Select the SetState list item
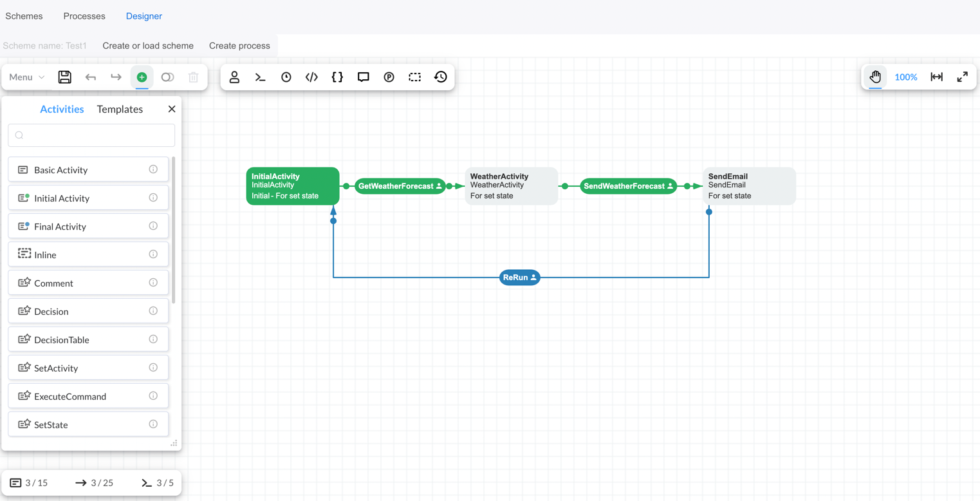Viewport: 980px width, 501px height. 88,425
